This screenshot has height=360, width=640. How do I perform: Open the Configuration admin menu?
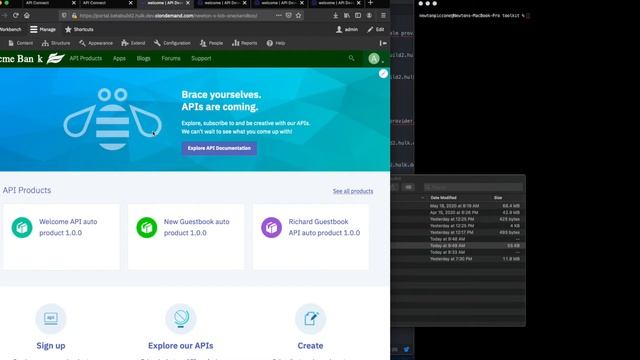[172, 43]
